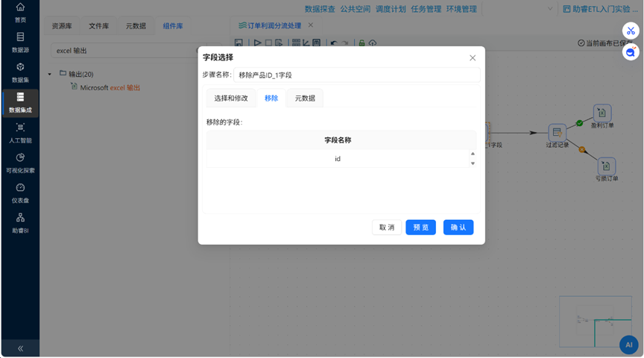Click the undo arrow icon in toolbar
The width and height of the screenshot is (644, 358).
(333, 43)
